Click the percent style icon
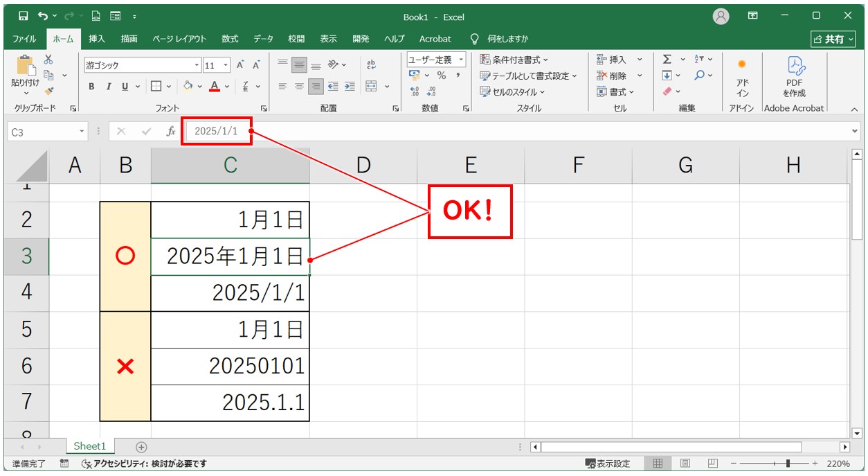Viewport: 868px width, 476px height. coord(441,76)
